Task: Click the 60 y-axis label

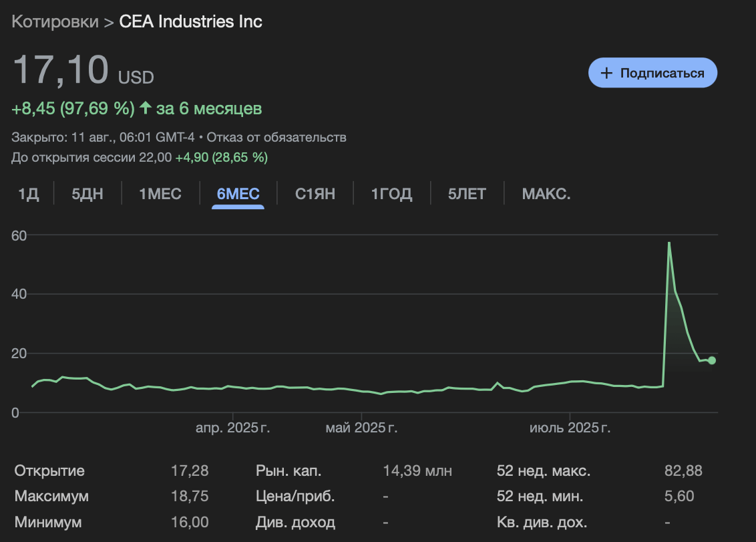Action: click(x=19, y=235)
